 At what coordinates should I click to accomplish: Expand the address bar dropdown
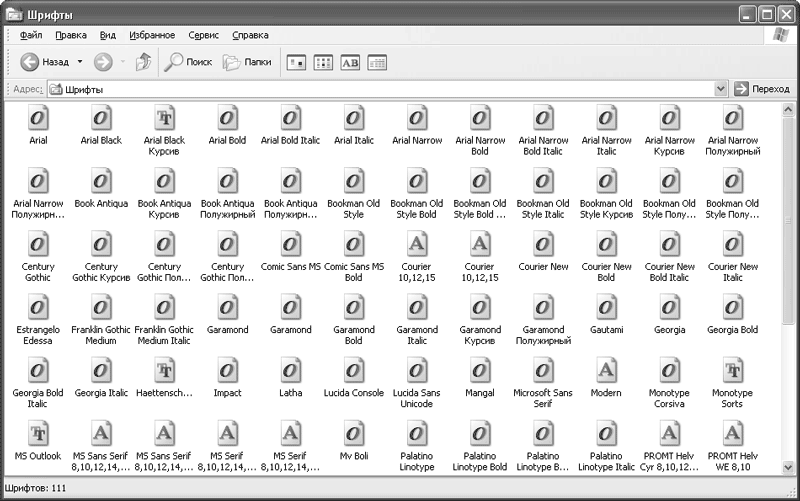pyautogui.click(x=720, y=89)
